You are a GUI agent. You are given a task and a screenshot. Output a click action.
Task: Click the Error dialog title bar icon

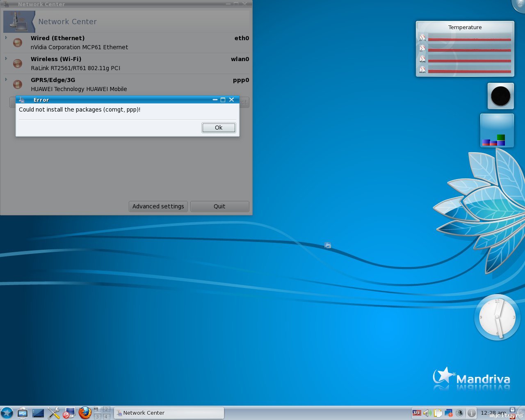(x=22, y=100)
